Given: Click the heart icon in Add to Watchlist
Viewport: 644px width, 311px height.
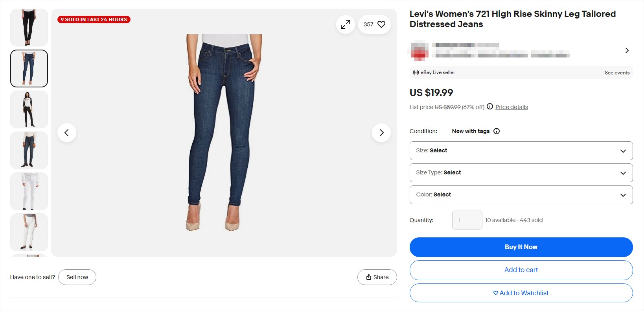Looking at the screenshot, I should coord(495,293).
